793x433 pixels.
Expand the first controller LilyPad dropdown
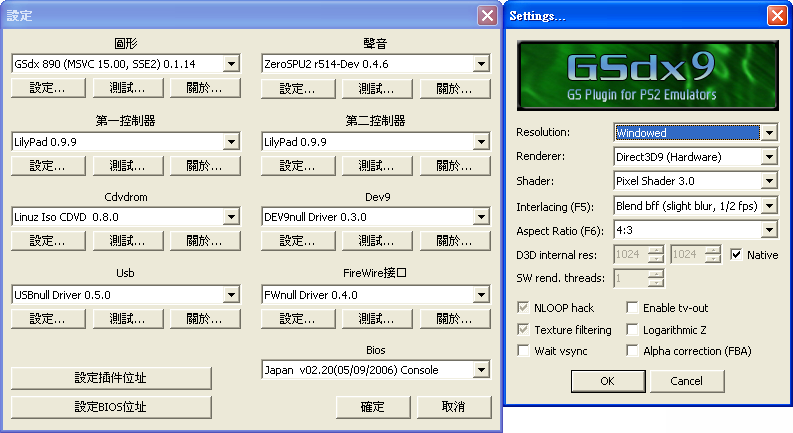pos(126,142)
